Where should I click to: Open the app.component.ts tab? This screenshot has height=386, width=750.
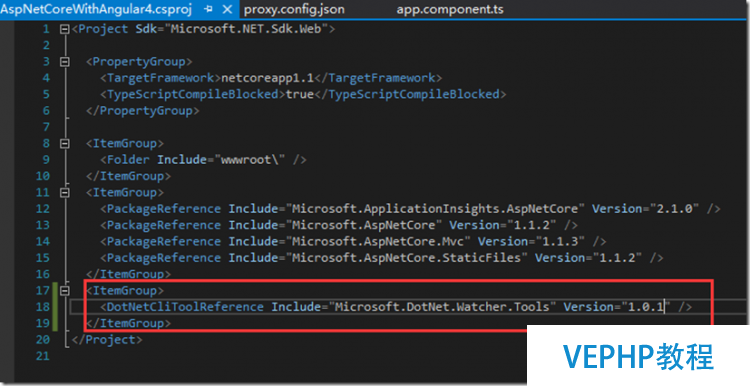[450, 10]
